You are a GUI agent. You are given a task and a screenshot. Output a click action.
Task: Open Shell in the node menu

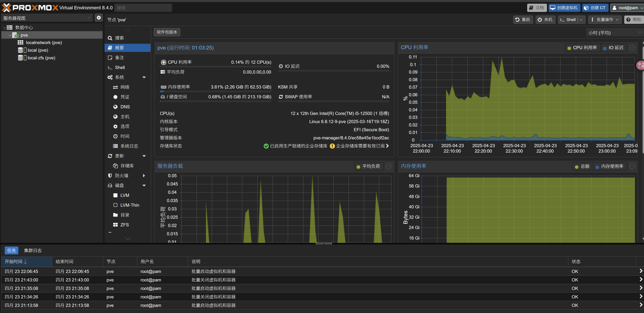tap(127, 67)
